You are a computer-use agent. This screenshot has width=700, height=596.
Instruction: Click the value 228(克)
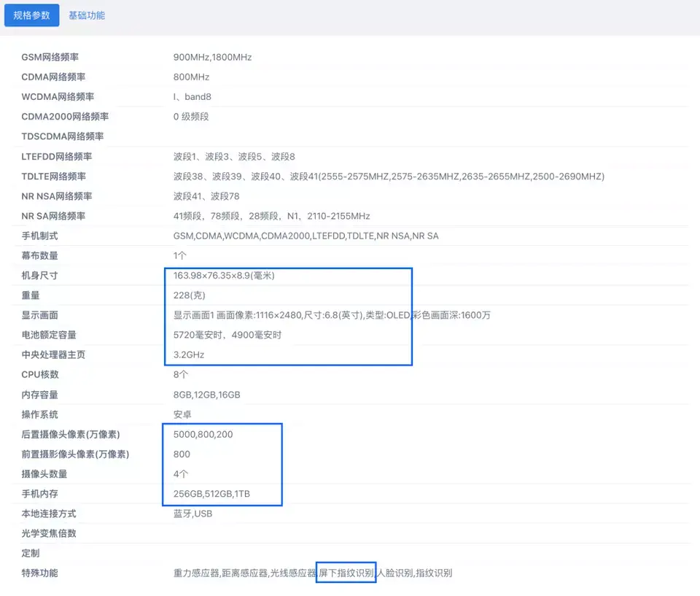point(190,295)
